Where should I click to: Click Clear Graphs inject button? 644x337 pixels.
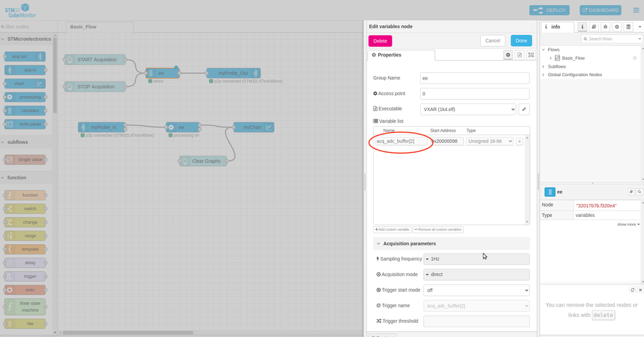[184, 161]
